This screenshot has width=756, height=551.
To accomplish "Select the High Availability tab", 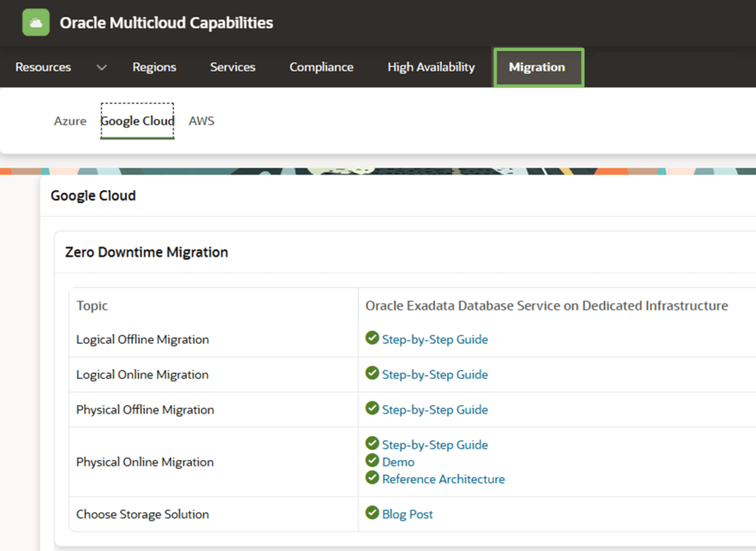I will [431, 67].
